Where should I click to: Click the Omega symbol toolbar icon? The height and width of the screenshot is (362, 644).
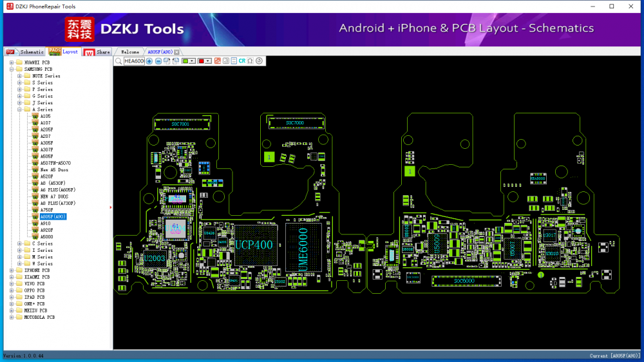pyautogui.click(x=250, y=61)
